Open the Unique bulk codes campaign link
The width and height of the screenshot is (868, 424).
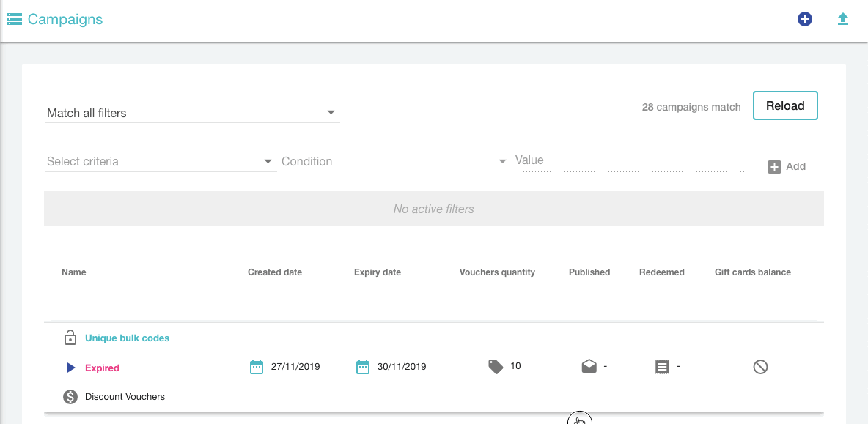127,338
